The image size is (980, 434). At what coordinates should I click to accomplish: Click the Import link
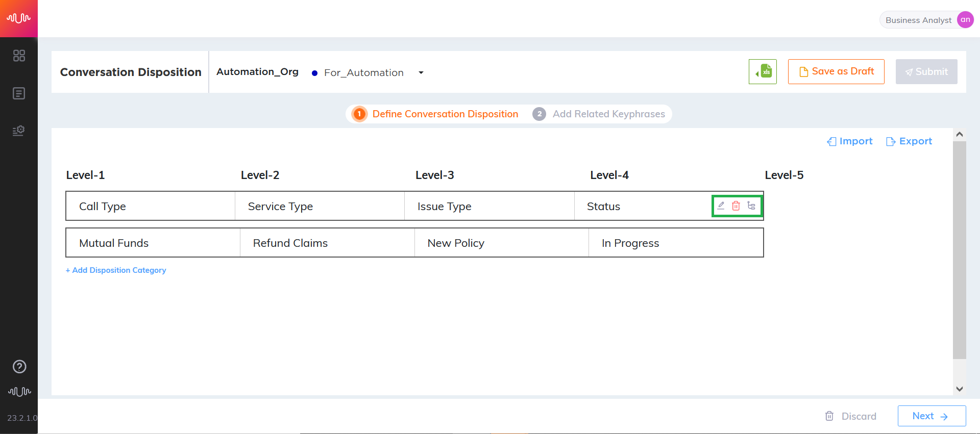coord(850,141)
